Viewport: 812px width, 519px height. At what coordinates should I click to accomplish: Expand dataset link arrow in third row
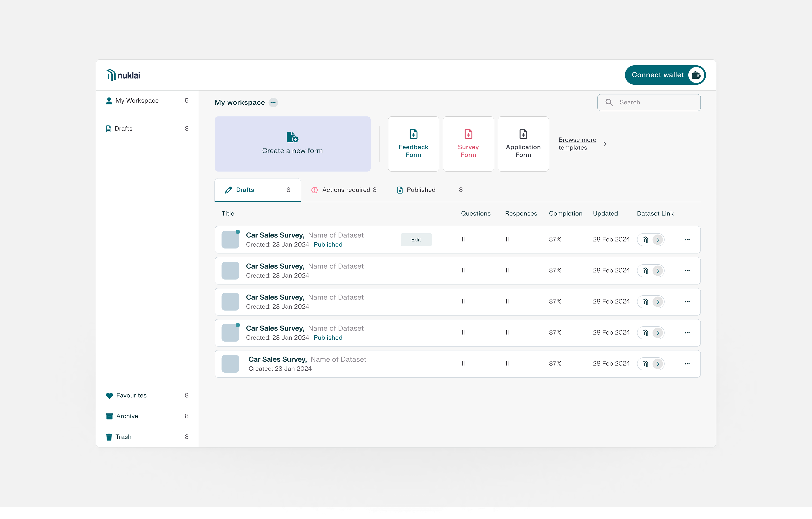coord(658,302)
